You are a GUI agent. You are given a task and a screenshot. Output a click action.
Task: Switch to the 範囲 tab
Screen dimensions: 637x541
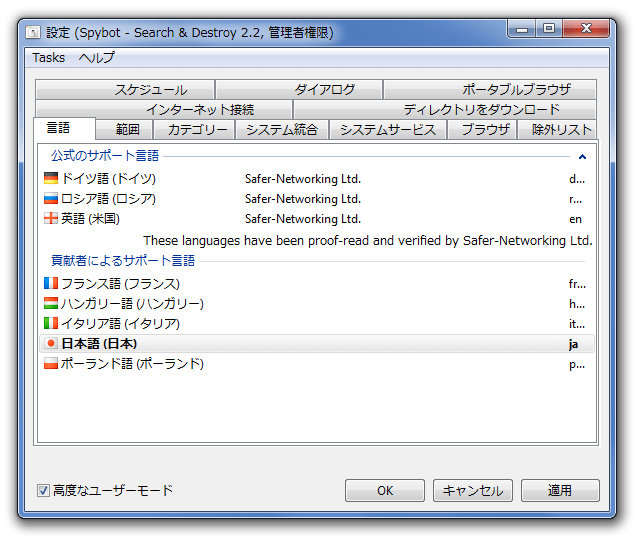124,130
